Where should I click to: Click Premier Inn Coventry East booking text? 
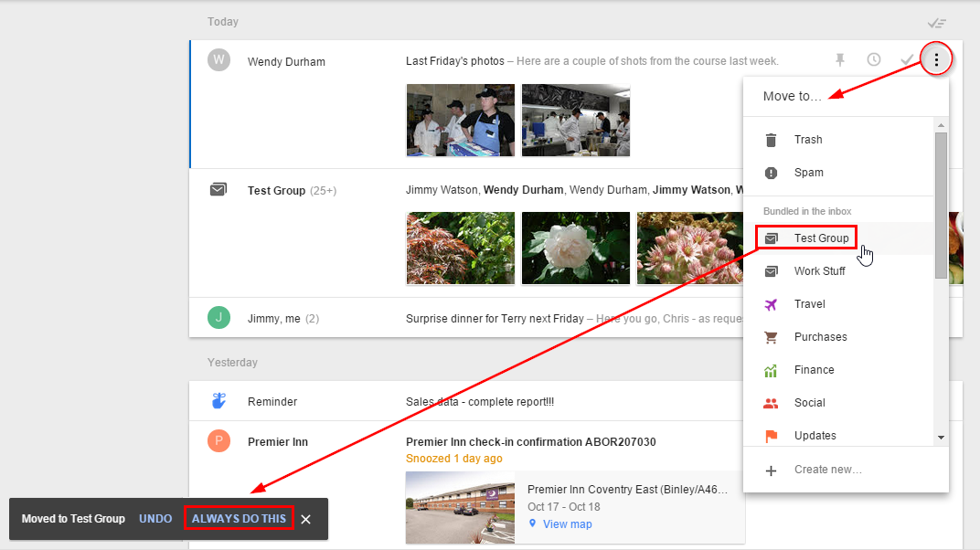tap(627, 490)
